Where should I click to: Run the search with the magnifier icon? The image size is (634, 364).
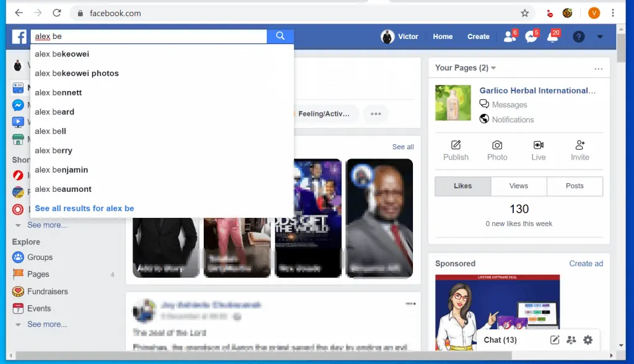click(280, 37)
